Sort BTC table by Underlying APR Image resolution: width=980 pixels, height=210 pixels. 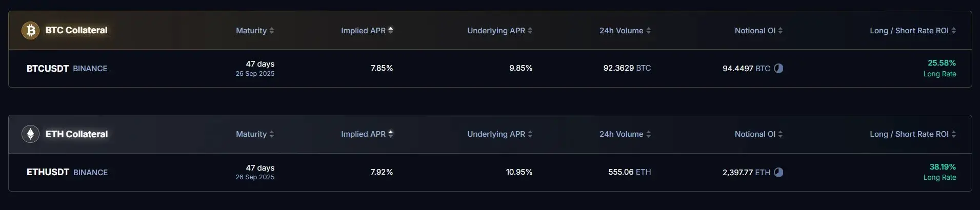pyautogui.click(x=499, y=31)
